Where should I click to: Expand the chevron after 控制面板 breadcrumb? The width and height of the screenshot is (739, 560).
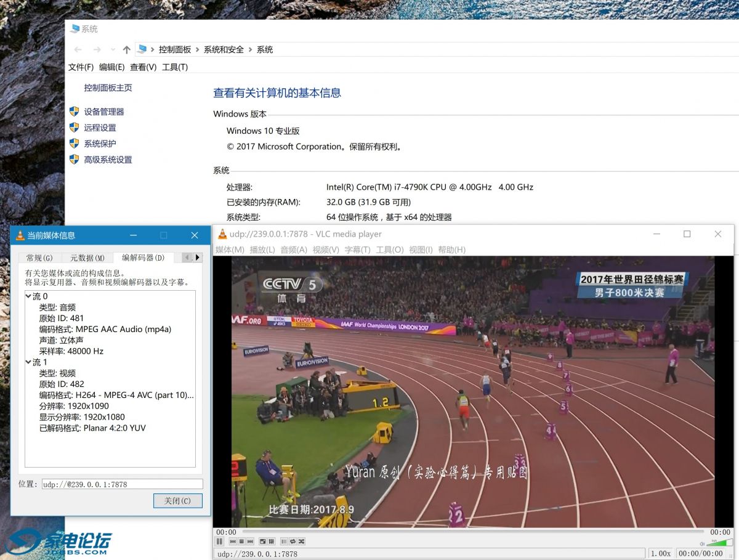(198, 50)
